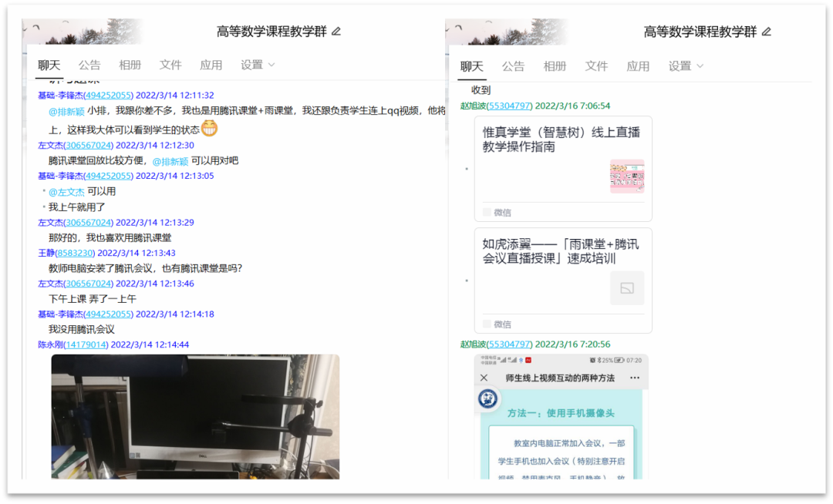Open the pink thumbnail on the 惟真学堂 card
The width and height of the screenshot is (833, 504).
pos(626,176)
